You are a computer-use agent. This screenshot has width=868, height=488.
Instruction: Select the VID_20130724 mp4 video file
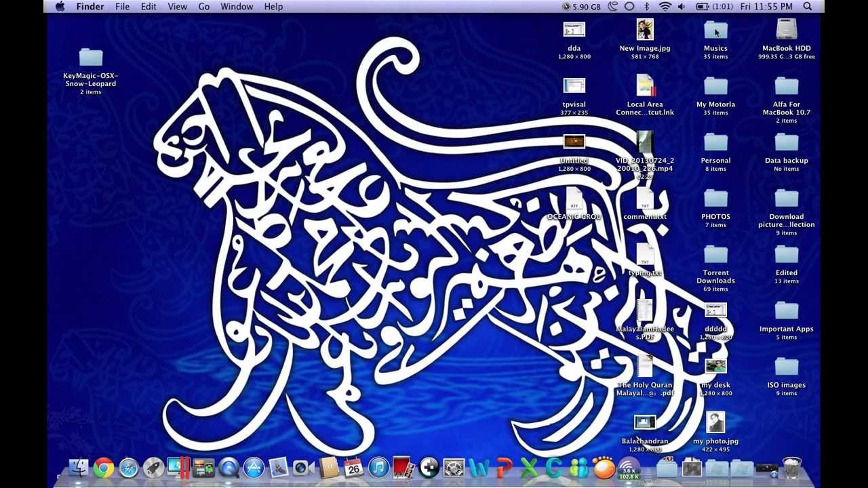pyautogui.click(x=645, y=142)
